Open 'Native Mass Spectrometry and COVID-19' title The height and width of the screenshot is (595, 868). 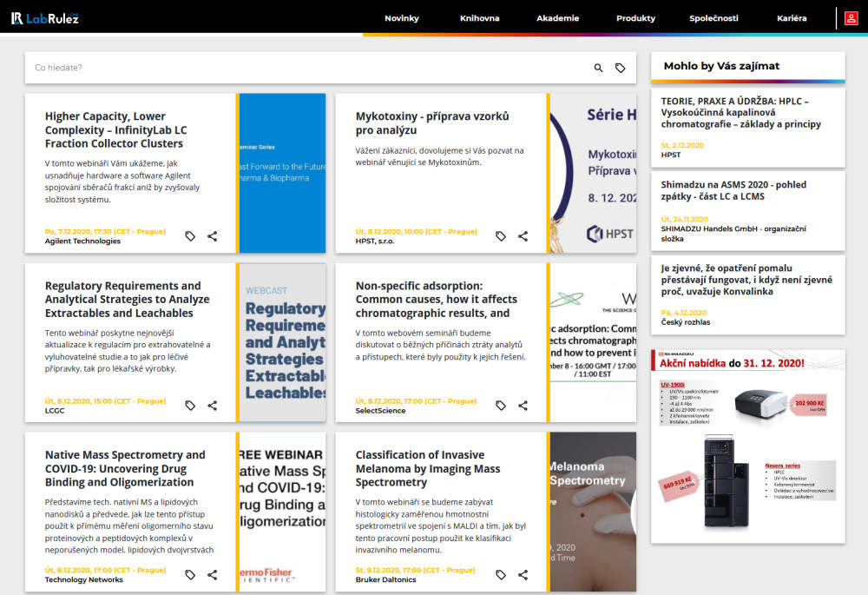click(125, 468)
